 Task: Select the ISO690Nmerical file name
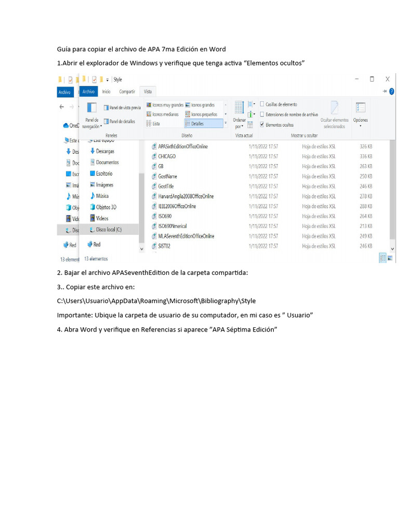click(172, 226)
